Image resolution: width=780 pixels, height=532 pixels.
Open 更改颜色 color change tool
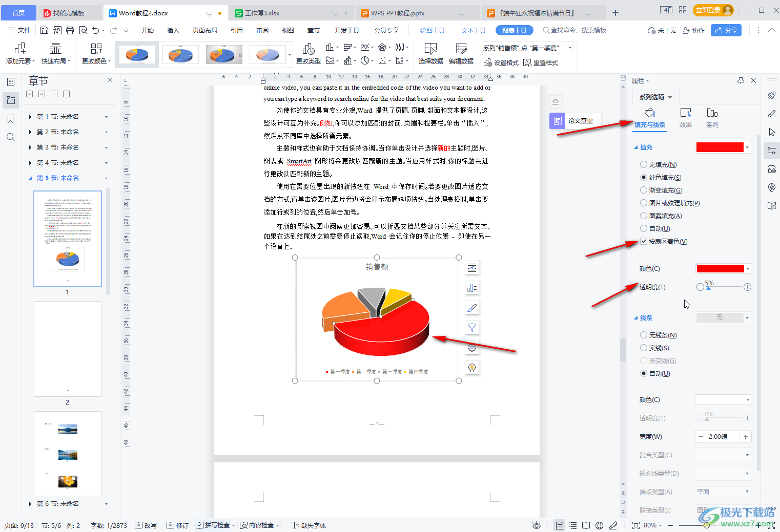pyautogui.click(x=96, y=54)
